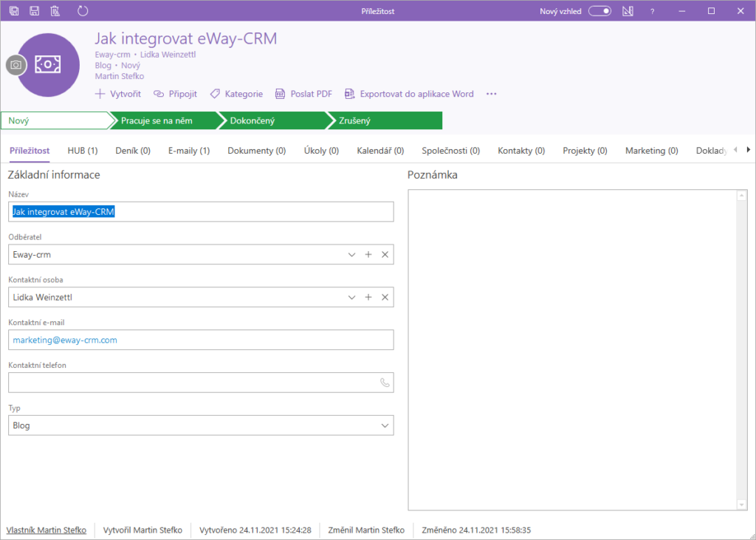756x540 pixels.
Task: Click the Vlastník Martin Stefko link
Action: pyautogui.click(x=47, y=530)
